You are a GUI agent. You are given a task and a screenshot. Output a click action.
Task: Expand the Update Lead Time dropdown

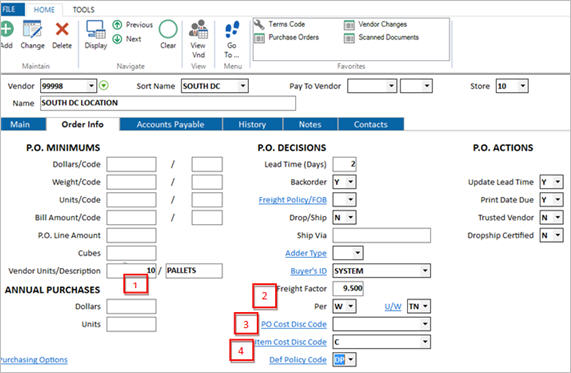(x=558, y=181)
